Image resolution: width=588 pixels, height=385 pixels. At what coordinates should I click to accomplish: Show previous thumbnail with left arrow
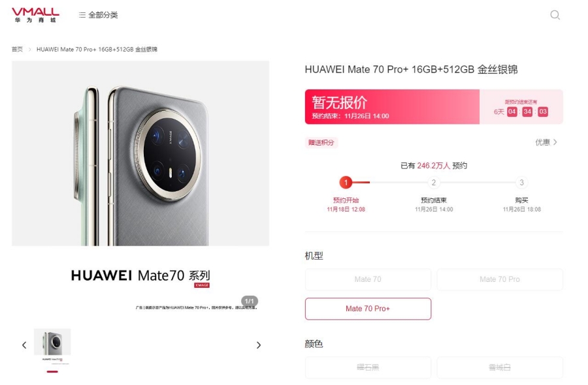coord(24,345)
